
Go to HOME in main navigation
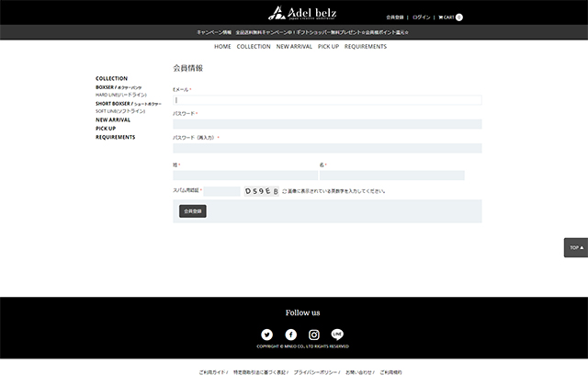point(222,47)
